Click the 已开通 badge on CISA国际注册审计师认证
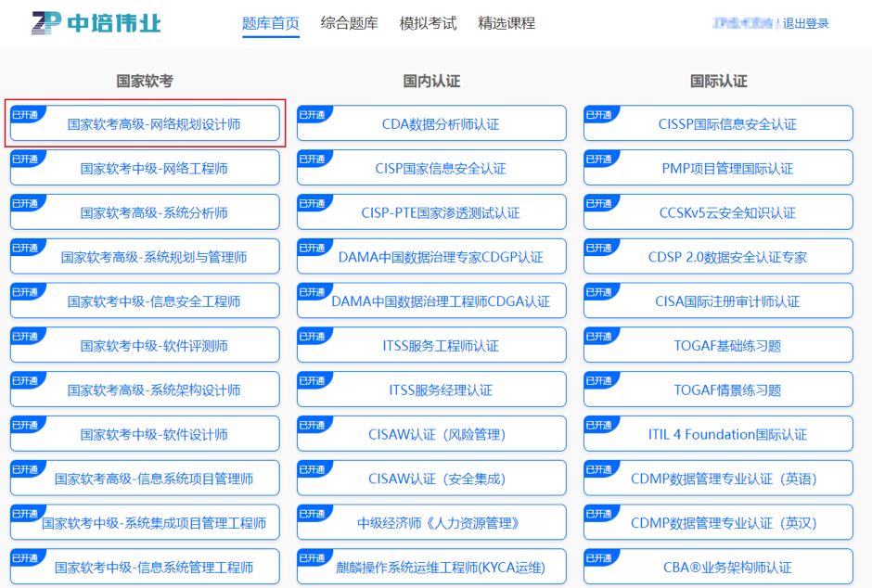The height and width of the screenshot is (588, 872). tap(598, 292)
